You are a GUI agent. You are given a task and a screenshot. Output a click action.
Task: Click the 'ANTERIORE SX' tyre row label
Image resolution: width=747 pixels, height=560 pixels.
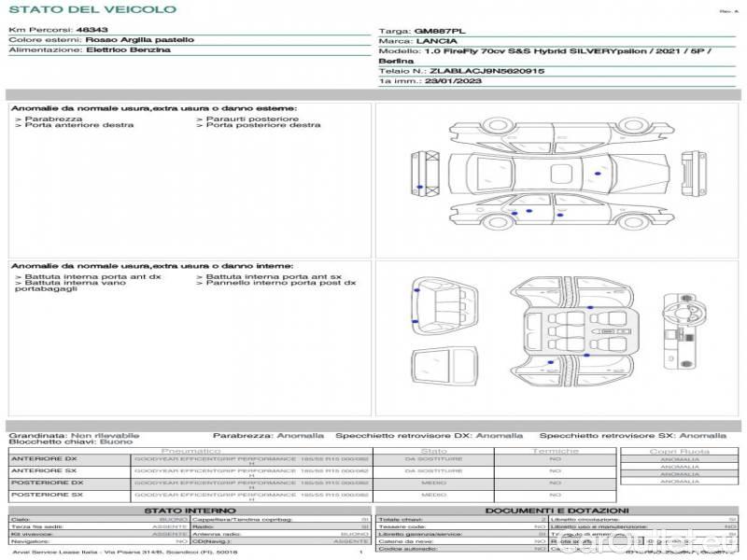(44, 471)
